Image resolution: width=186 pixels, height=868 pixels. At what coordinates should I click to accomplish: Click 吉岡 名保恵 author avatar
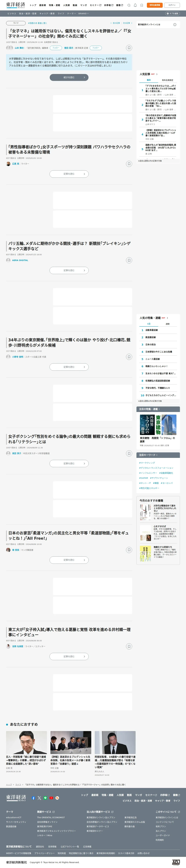coord(8,646)
